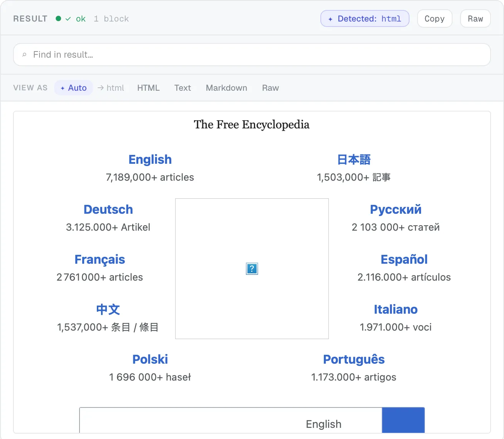Open the English Wikipedia link

click(150, 159)
